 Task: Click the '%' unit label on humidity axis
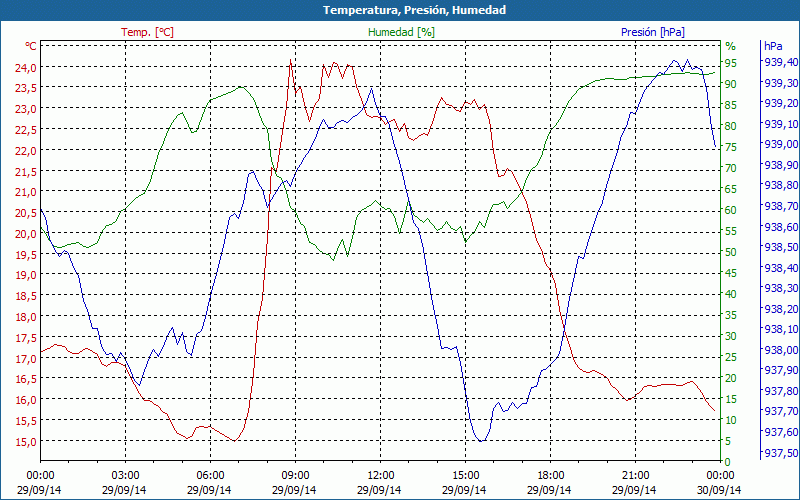coord(731,46)
